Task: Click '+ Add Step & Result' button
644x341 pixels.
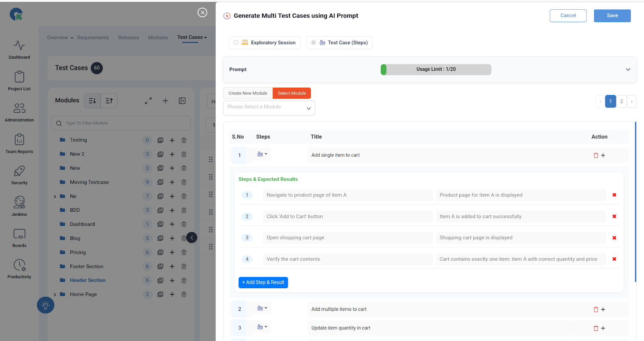Action: click(x=263, y=283)
